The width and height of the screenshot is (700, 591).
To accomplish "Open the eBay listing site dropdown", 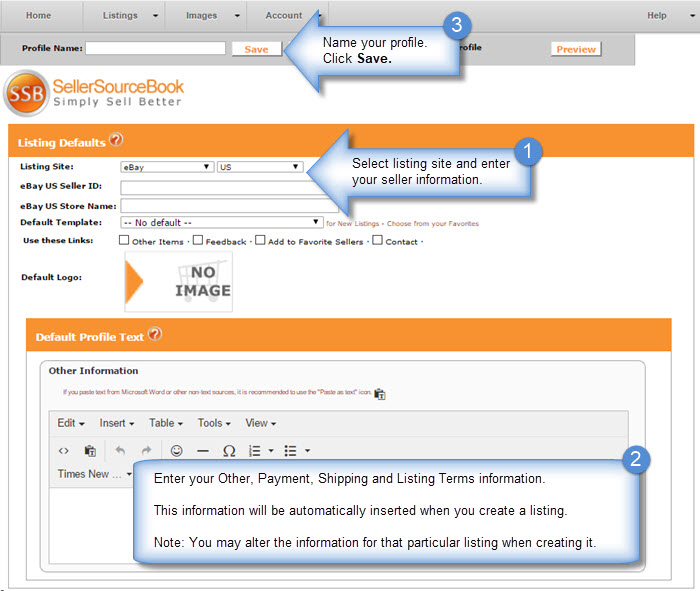I will point(167,167).
